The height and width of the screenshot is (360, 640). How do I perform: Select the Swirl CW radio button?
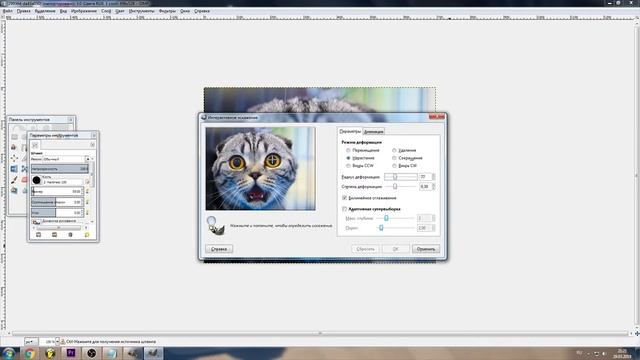pos(394,166)
